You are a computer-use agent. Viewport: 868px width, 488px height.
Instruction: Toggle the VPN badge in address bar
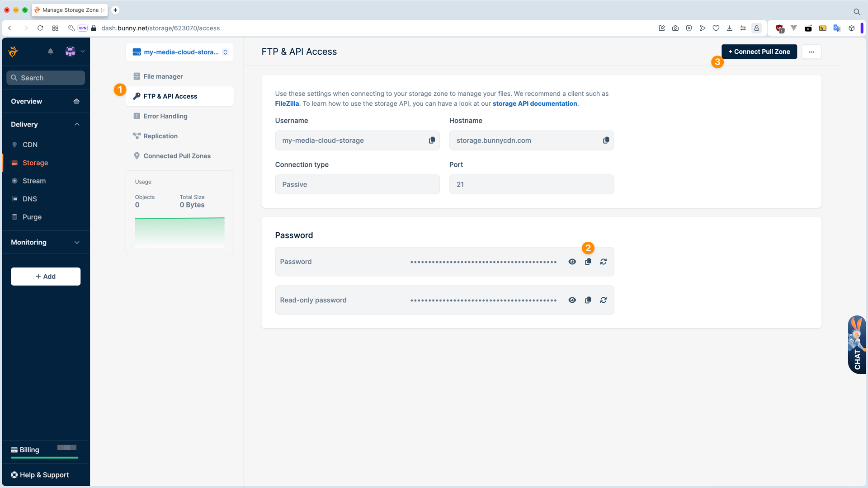[82, 28]
